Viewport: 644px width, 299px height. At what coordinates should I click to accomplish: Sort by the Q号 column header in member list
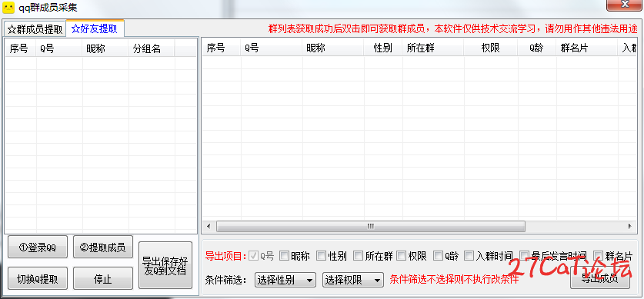click(x=271, y=48)
